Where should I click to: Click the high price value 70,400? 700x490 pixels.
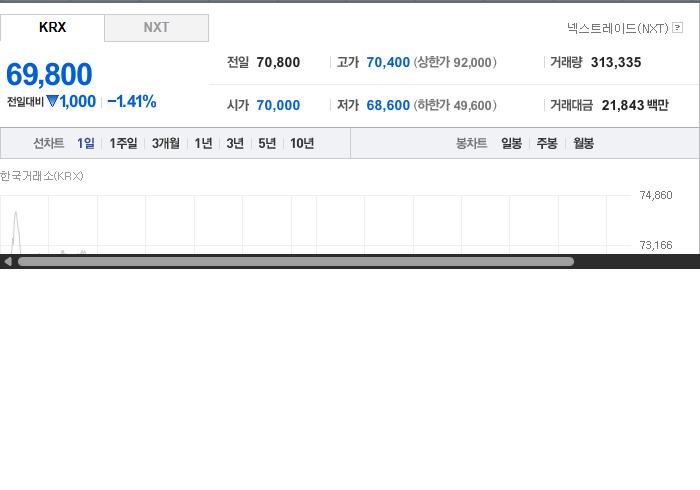click(388, 62)
